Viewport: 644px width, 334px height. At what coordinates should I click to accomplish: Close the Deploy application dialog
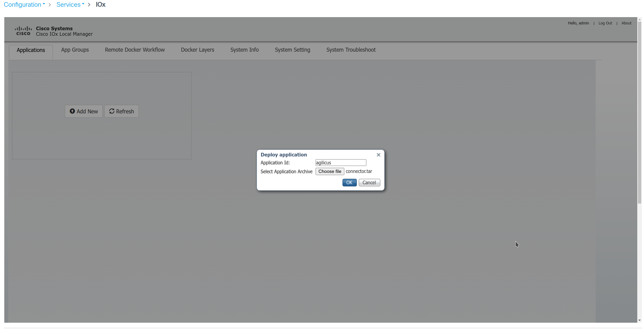(x=379, y=155)
